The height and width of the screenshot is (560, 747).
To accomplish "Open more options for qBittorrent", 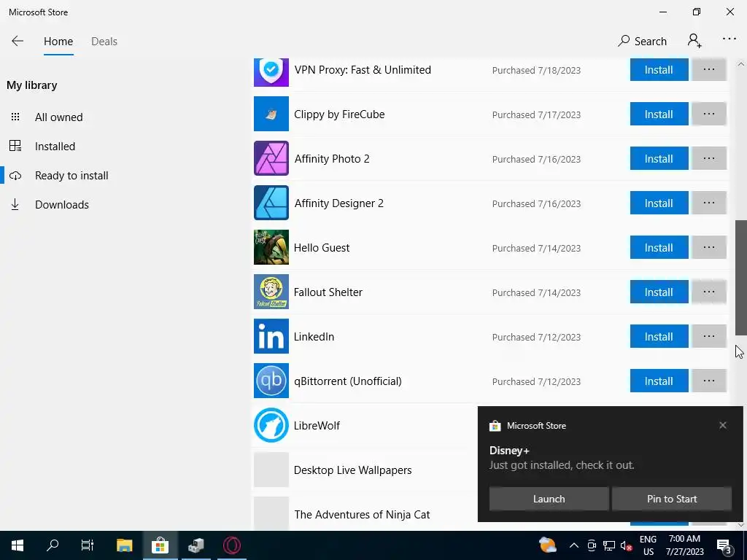I will 709,381.
